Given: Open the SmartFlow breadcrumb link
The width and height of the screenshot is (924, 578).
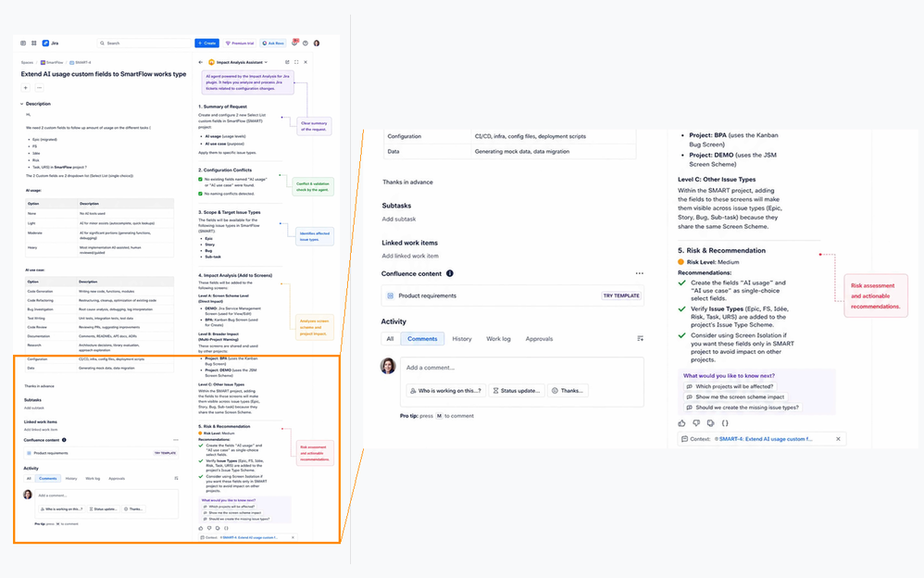Looking at the screenshot, I should pos(52,62).
